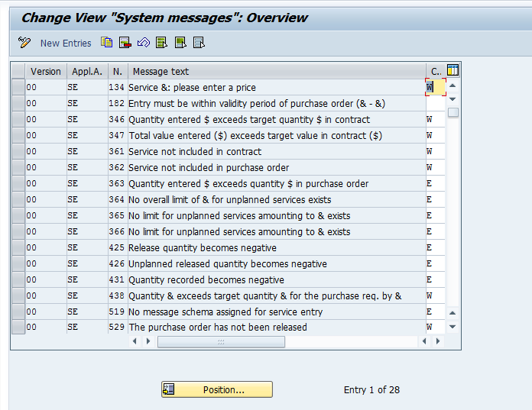532x410 pixels.
Task: Click the Deselect All icon
Action: tap(199, 43)
